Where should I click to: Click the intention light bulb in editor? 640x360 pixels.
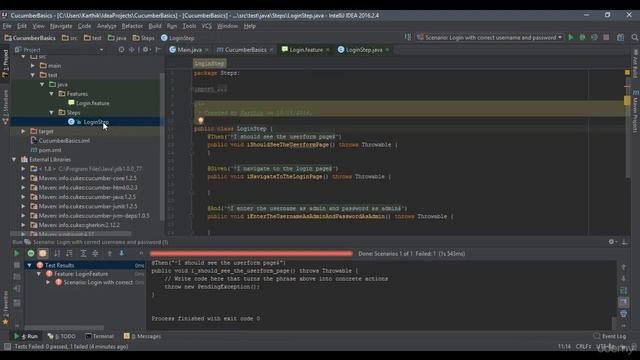(200, 120)
